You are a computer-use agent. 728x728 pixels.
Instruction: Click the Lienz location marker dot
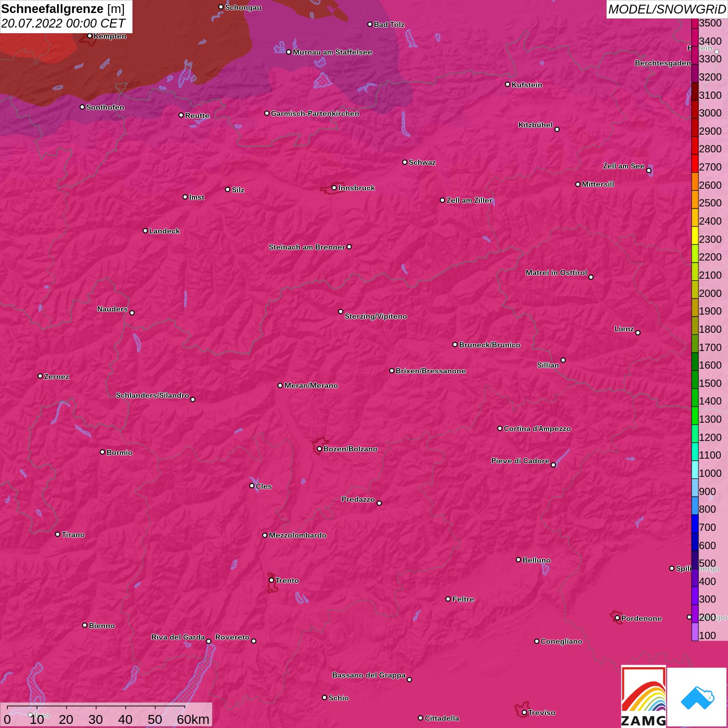point(638,332)
